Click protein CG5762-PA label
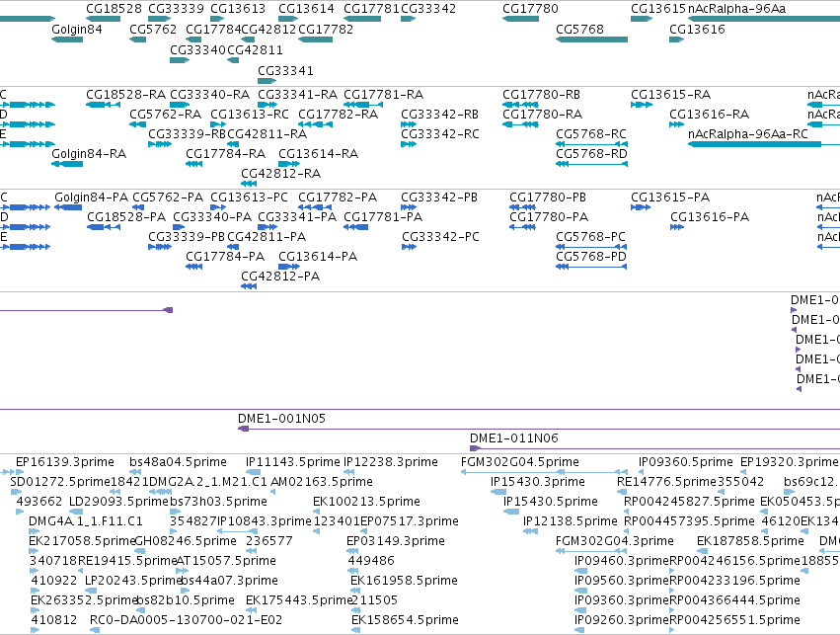This screenshot has width=840, height=635. (168, 198)
